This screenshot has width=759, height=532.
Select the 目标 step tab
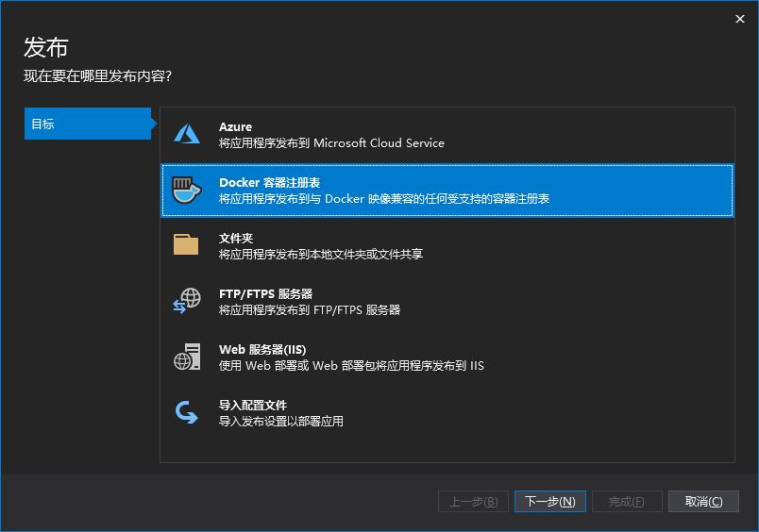(x=87, y=124)
